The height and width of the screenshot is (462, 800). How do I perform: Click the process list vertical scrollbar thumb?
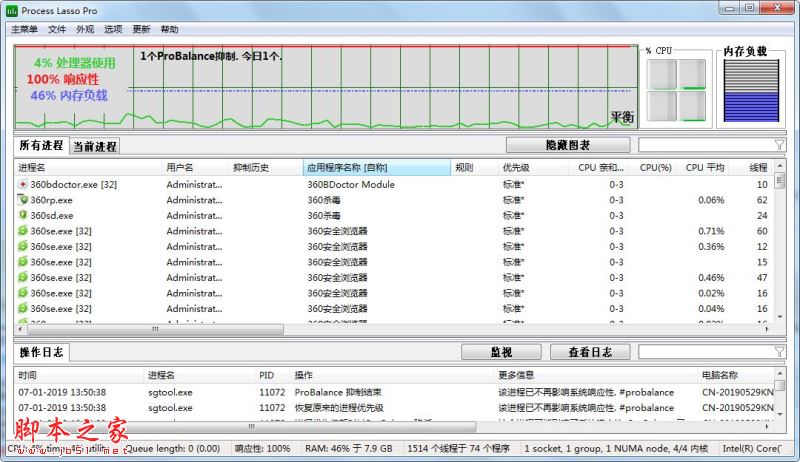[779, 181]
